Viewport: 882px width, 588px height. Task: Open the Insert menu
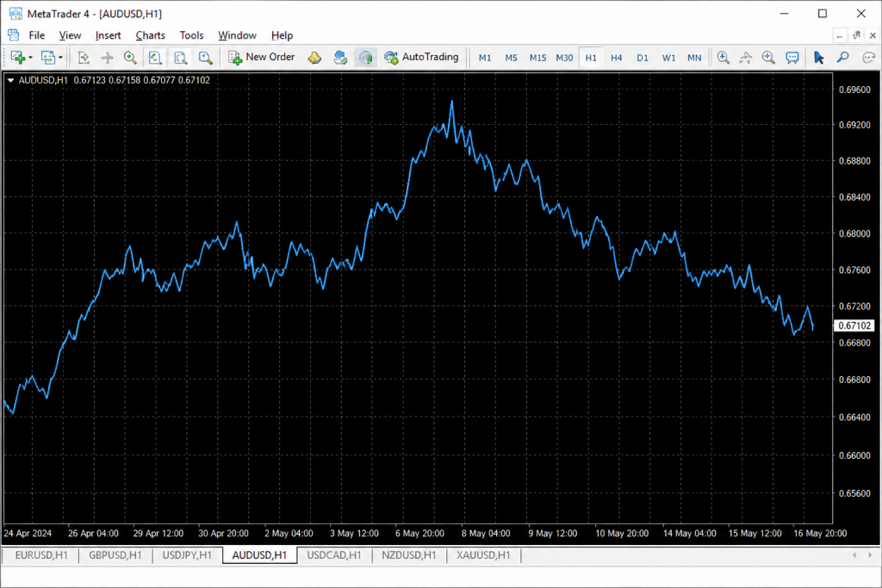(x=108, y=35)
